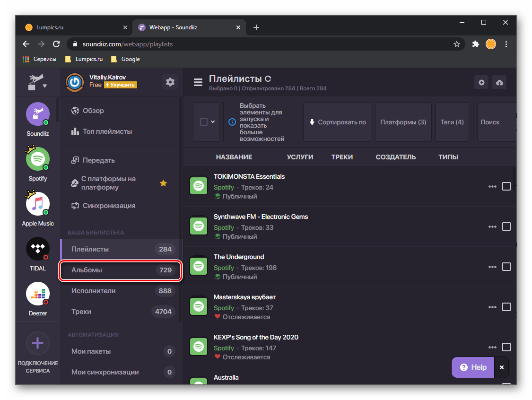This screenshot has height=400, width=532.
Task: Click the settings gear next to the username
Action: tap(170, 82)
